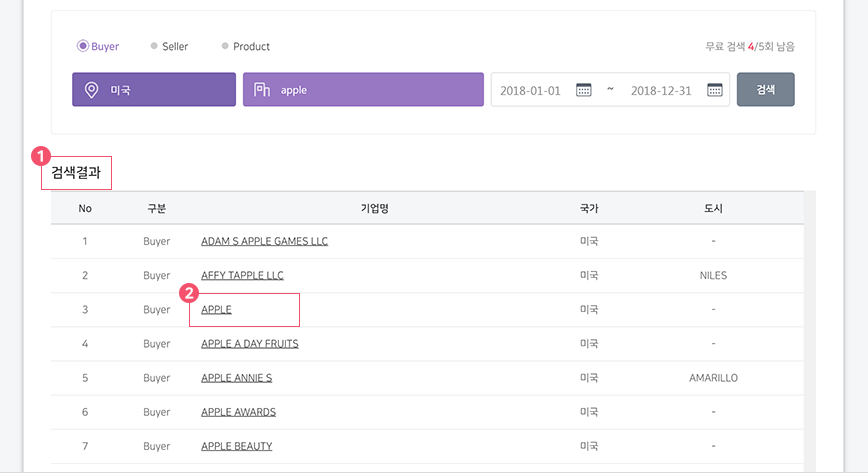Open the start date calendar icon
The height and width of the screenshot is (473, 868).
coord(583,90)
